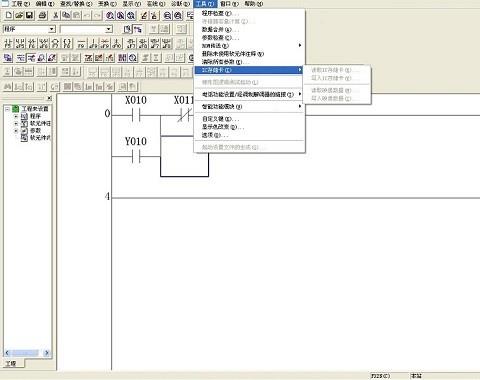The height and width of the screenshot is (380, 480).
Task: Open the 查找/替换 menu
Action: [x=76, y=4]
